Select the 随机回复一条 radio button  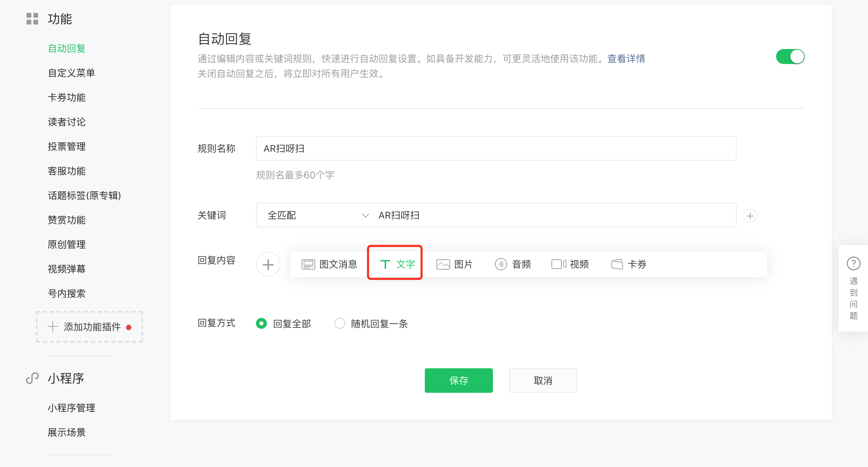click(x=340, y=323)
